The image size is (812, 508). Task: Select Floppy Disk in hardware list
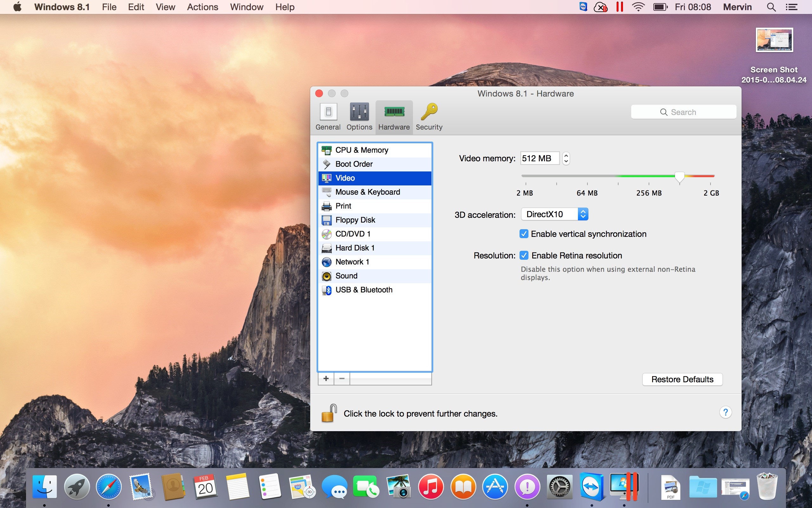[375, 220]
